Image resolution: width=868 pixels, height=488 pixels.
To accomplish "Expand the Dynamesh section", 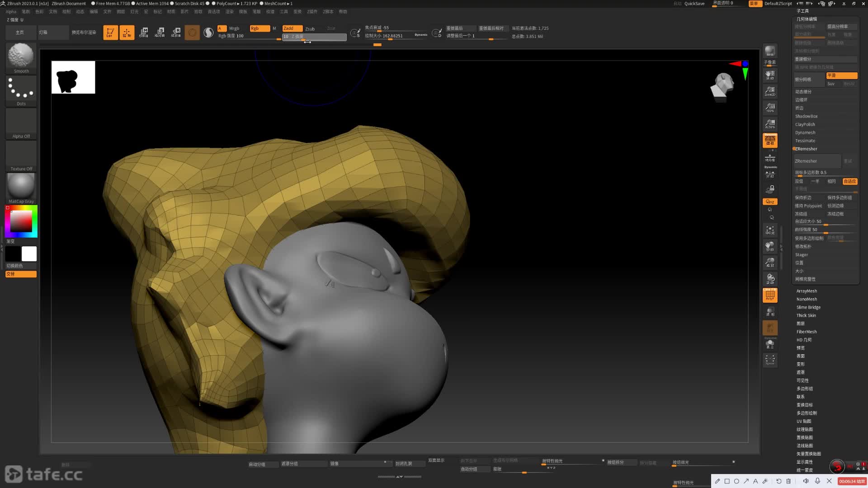I will coord(805,133).
